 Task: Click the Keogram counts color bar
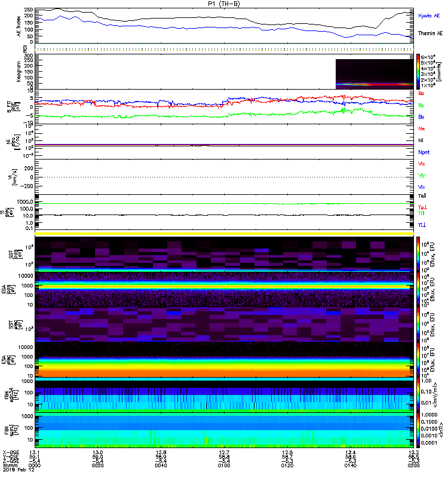tap(418, 72)
